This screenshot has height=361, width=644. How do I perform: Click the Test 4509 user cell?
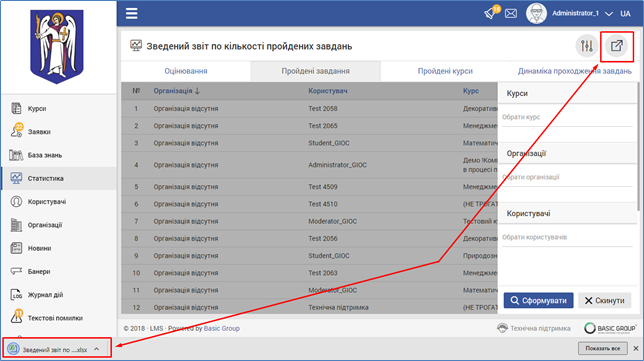323,187
